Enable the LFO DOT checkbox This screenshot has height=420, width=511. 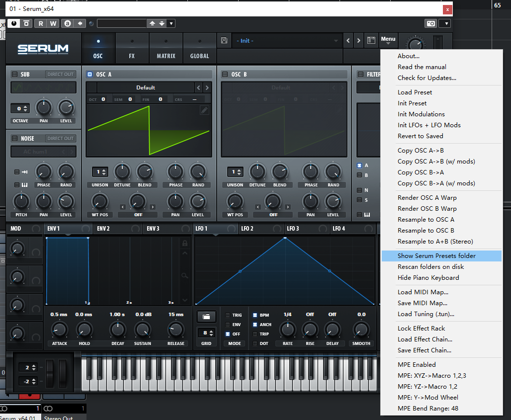coord(255,343)
